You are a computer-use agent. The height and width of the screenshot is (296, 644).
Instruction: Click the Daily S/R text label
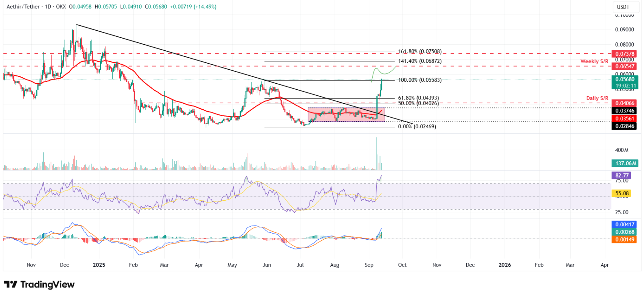(597, 98)
